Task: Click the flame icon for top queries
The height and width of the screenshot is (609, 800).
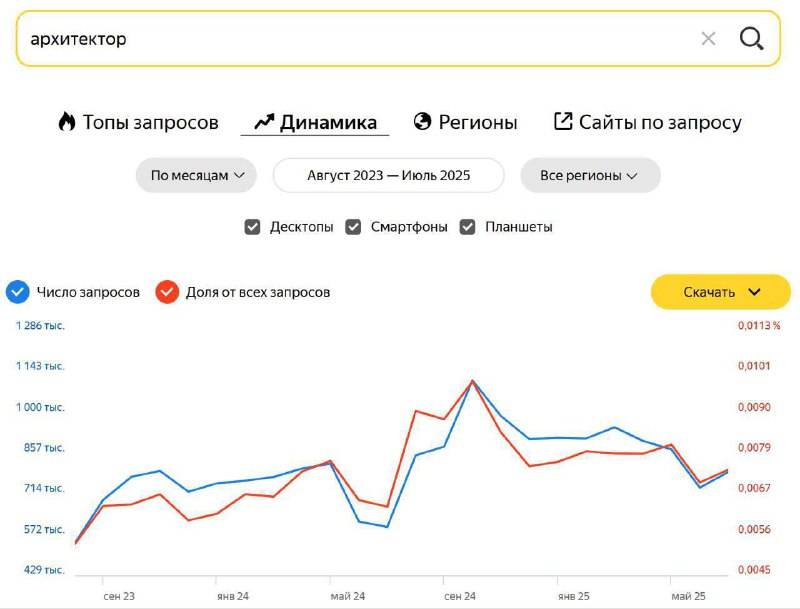Action: click(67, 122)
